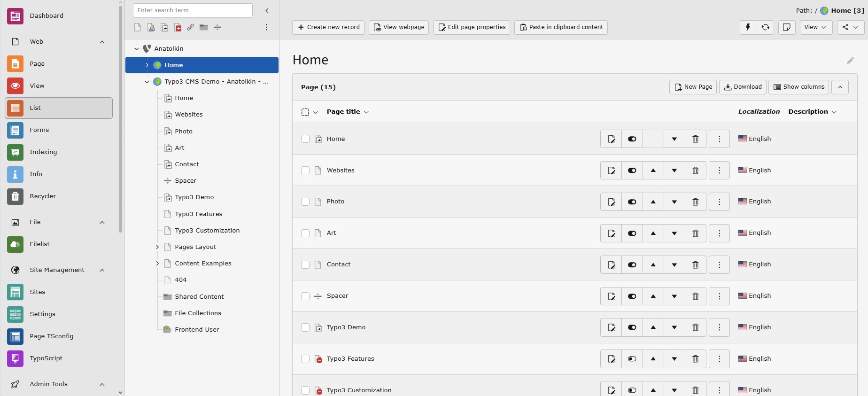Open the View dropdown in top toolbar
The image size is (868, 396).
pos(815,27)
